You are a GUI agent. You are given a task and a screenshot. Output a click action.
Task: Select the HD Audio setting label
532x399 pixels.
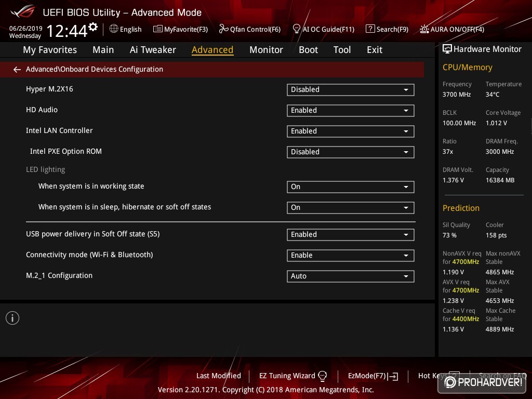point(42,110)
